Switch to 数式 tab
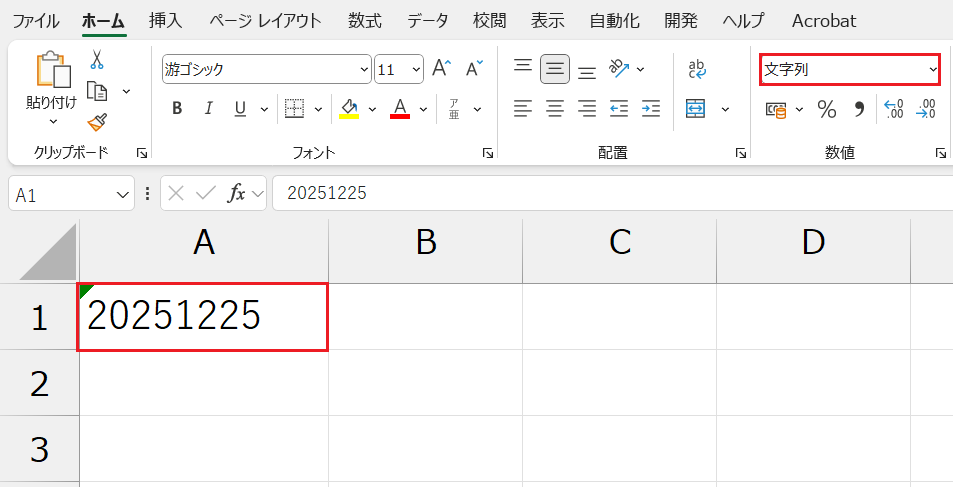953x487 pixels. tap(365, 21)
